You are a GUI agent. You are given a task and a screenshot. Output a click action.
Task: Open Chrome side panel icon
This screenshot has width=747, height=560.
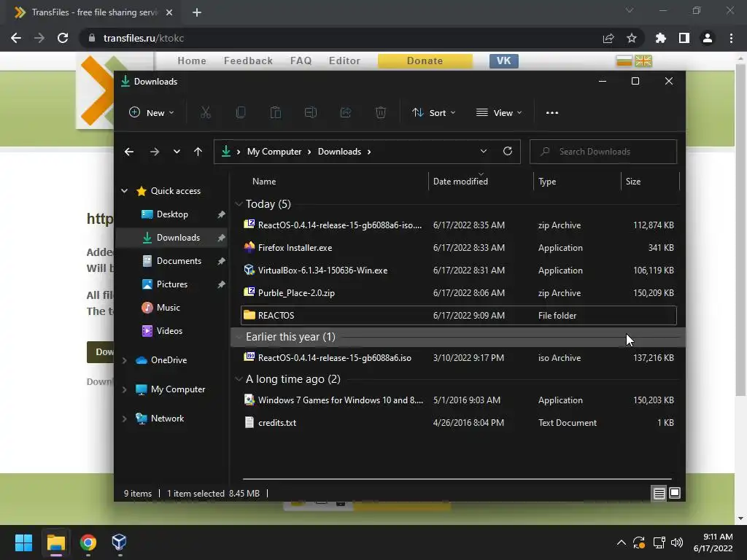[x=684, y=38]
